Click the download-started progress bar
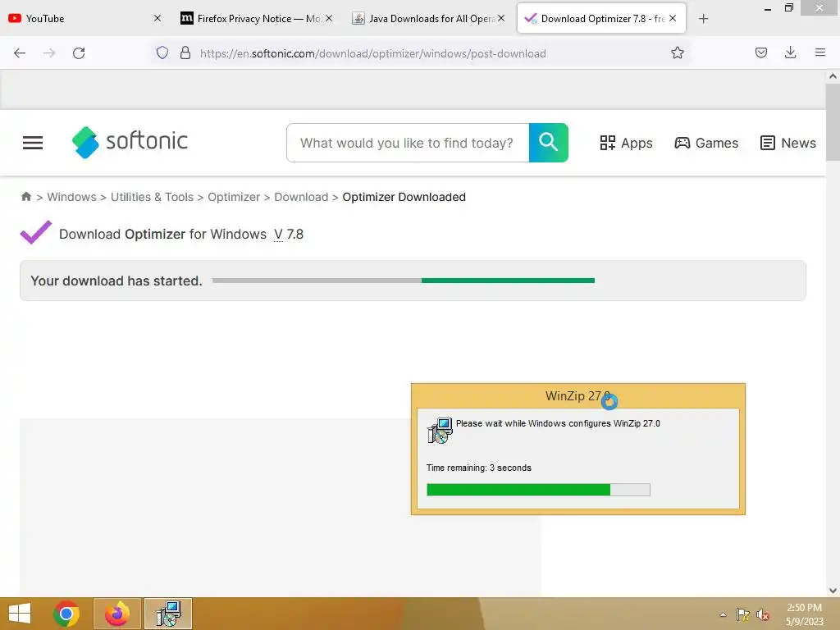The height and width of the screenshot is (630, 840). (x=404, y=281)
